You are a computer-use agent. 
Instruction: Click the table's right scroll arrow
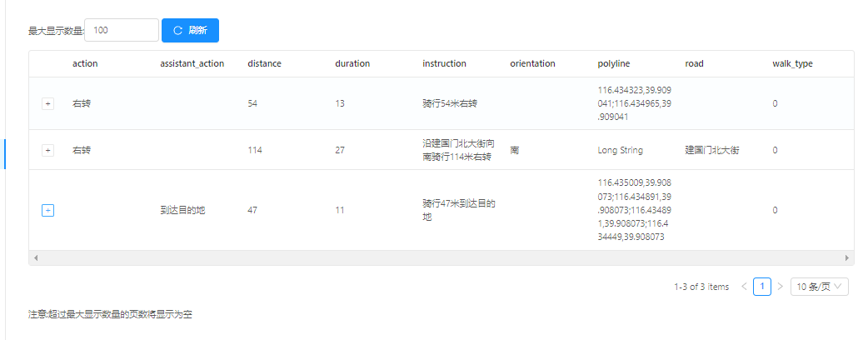pos(847,258)
